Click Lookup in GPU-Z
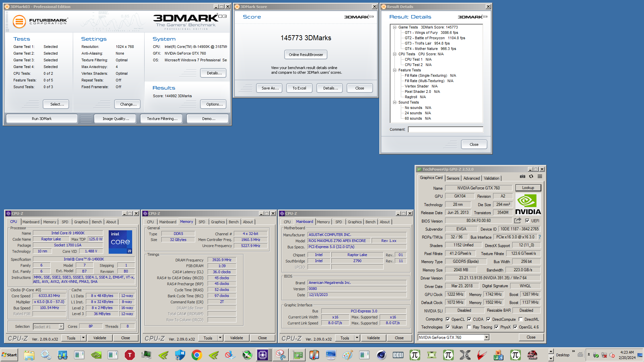 [x=528, y=188]
